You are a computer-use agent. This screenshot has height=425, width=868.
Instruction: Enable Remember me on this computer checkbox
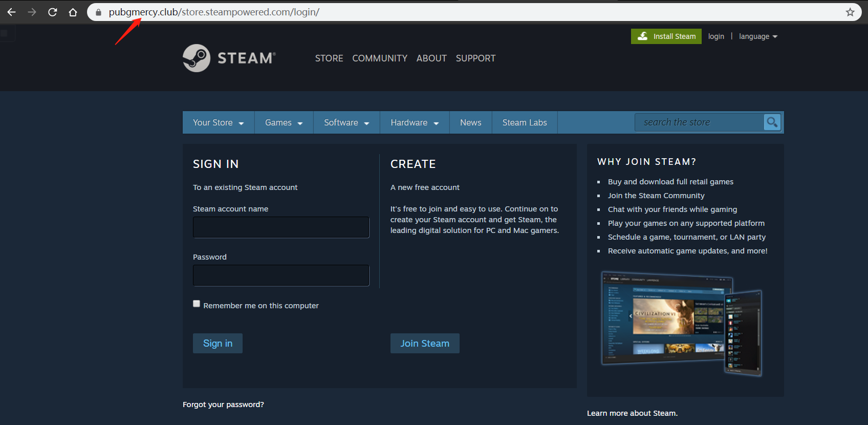tap(197, 304)
